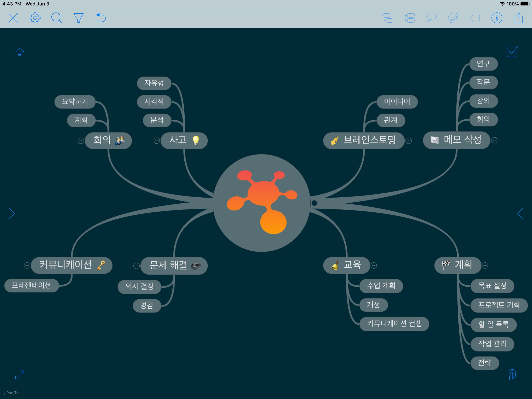Open the info inspector button

497,18
